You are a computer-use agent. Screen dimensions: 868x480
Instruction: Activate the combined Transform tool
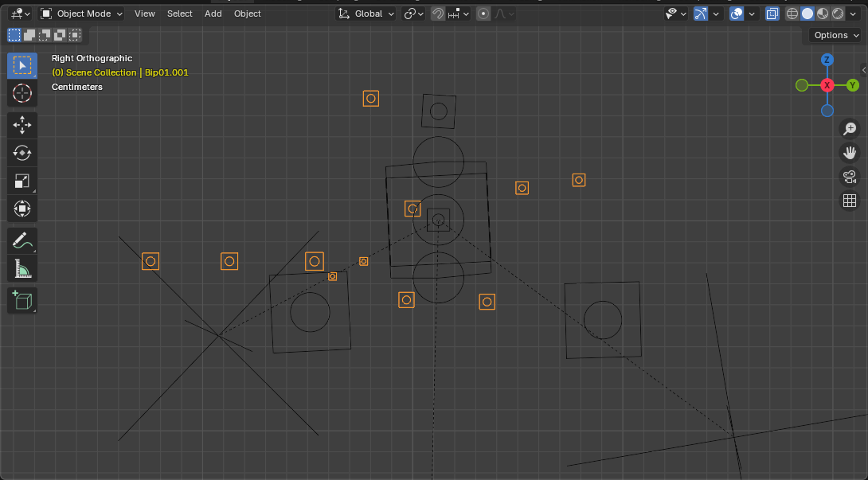pyautogui.click(x=22, y=209)
